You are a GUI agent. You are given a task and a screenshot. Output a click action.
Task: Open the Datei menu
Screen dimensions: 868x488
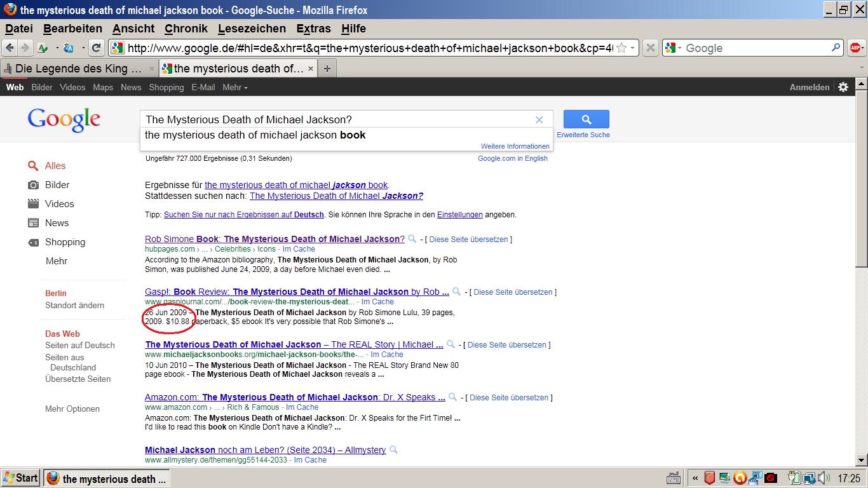19,29
